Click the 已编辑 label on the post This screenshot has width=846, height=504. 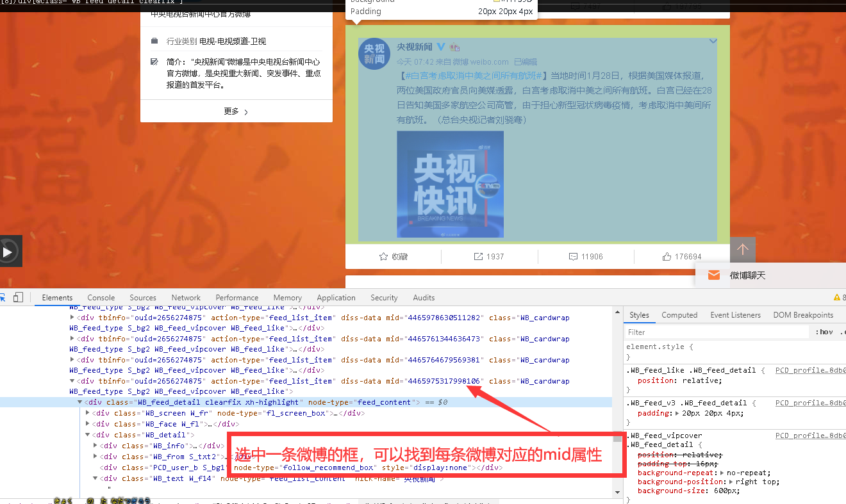click(526, 62)
